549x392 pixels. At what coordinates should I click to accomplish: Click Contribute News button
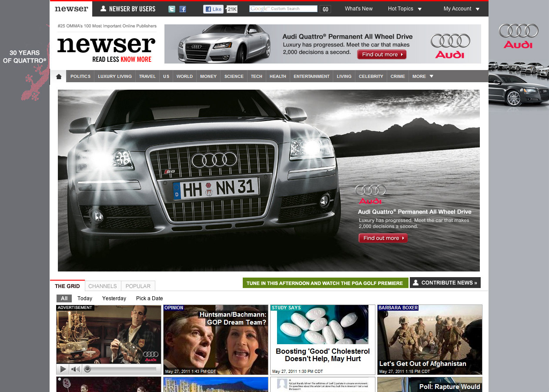tap(445, 283)
